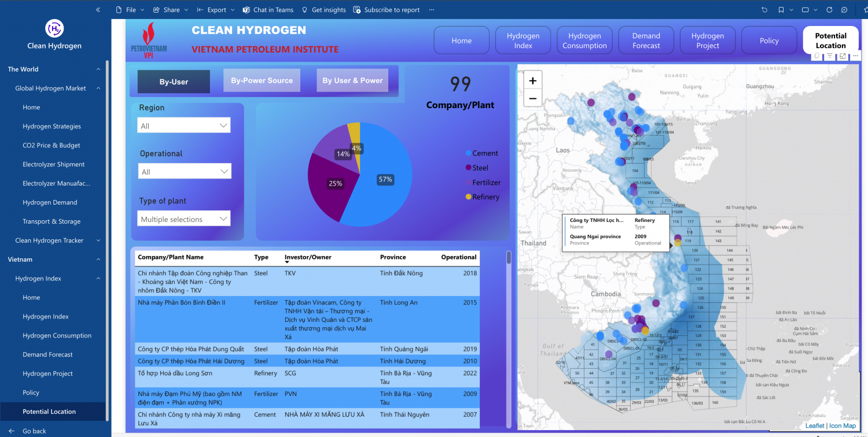Expand the Type of plant dropdown
Screen dimensions: 868x437
(x=184, y=219)
